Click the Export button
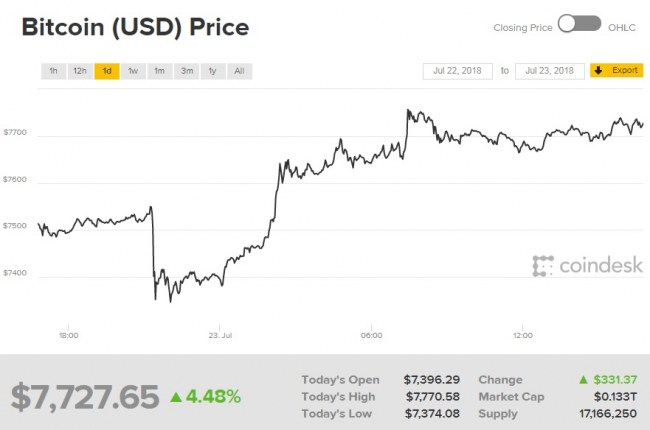This screenshot has height=430, width=650. pyautogui.click(x=617, y=71)
